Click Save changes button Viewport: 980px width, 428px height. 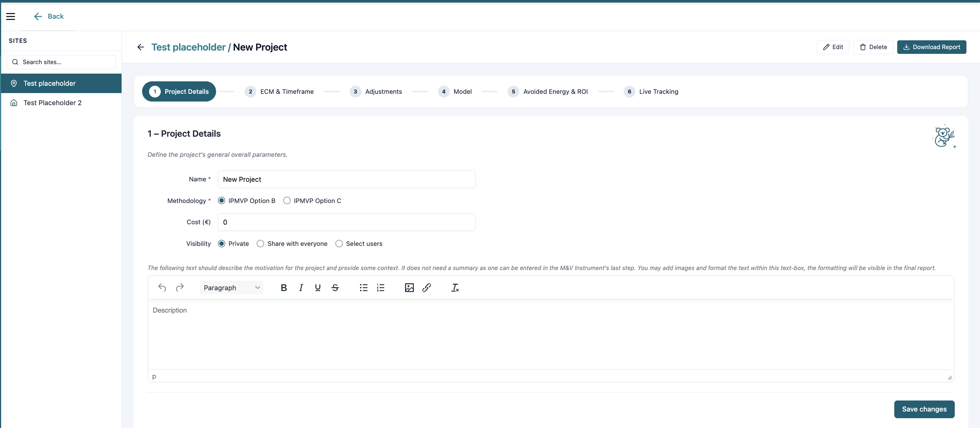[924, 409]
